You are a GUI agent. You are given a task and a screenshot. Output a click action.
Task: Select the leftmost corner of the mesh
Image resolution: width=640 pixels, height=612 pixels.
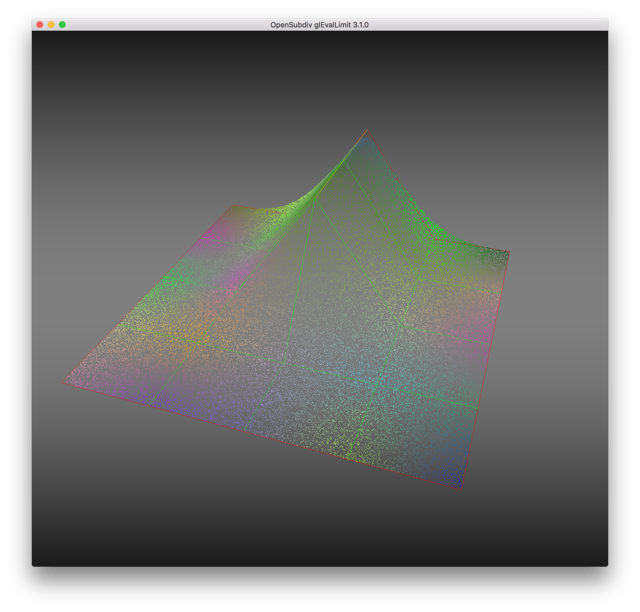point(66,381)
